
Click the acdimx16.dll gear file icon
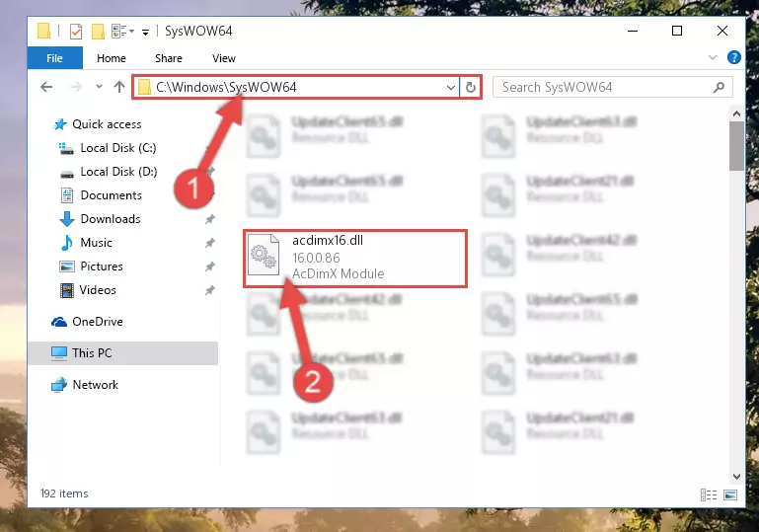pos(264,255)
